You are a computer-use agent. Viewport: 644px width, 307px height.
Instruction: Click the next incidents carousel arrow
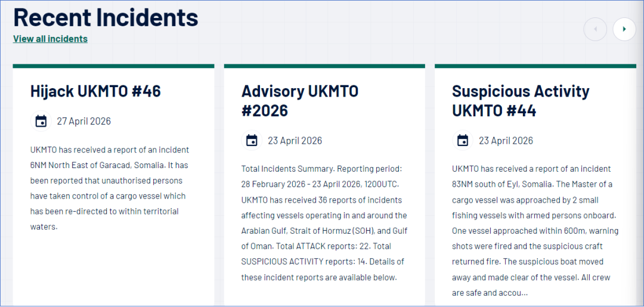pos(624,29)
